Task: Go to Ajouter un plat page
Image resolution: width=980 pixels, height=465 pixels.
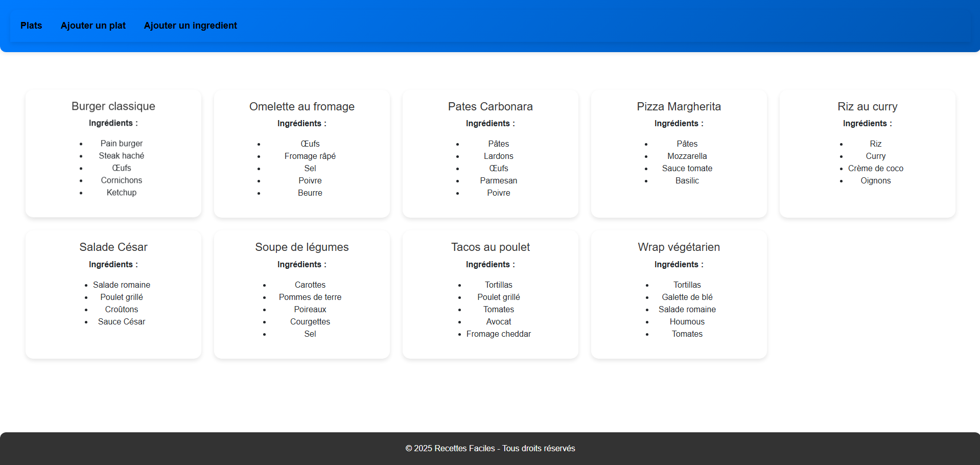Action: [93, 26]
